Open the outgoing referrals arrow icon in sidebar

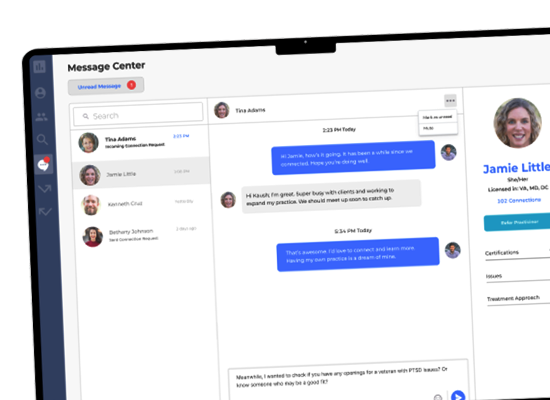pos(45,189)
